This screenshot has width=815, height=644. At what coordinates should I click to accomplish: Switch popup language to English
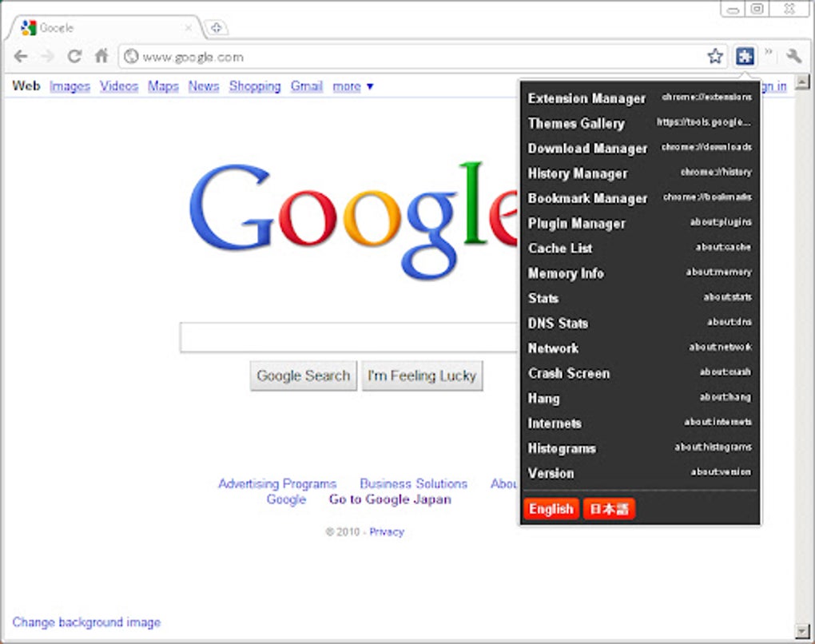[x=551, y=509]
